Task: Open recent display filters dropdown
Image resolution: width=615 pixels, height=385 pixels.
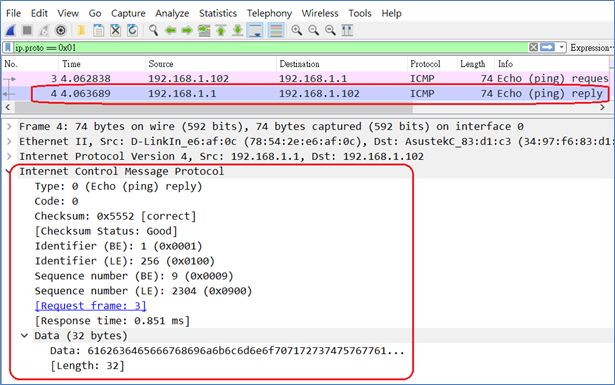Action: [x=562, y=47]
